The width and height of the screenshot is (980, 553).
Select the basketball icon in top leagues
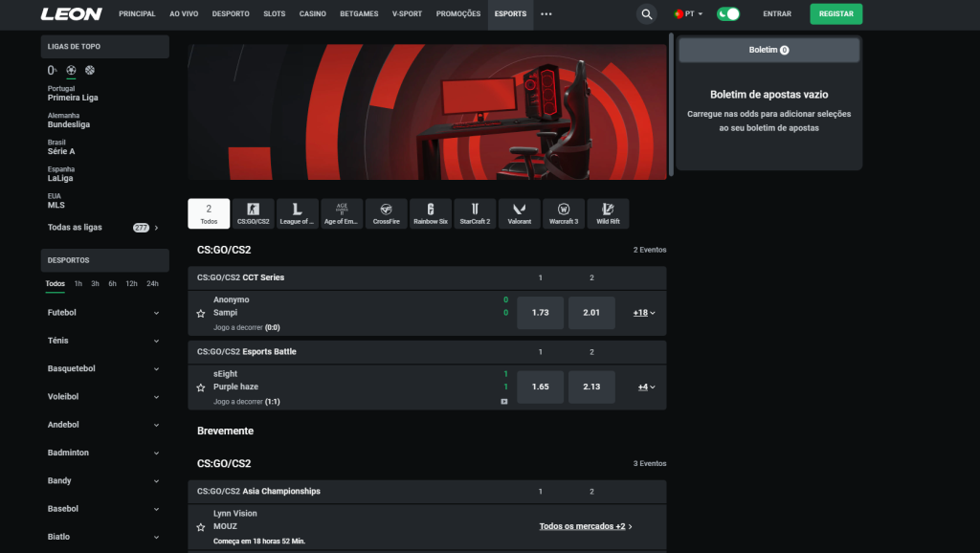pos(90,70)
